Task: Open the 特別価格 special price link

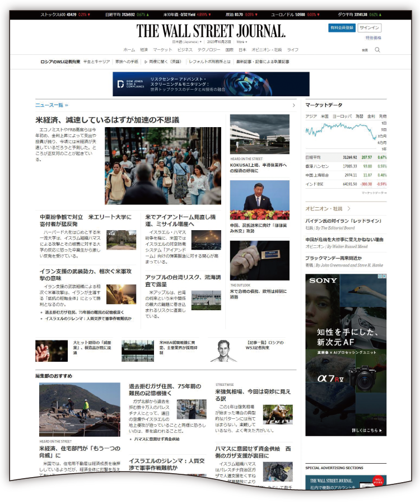Action: (x=373, y=38)
